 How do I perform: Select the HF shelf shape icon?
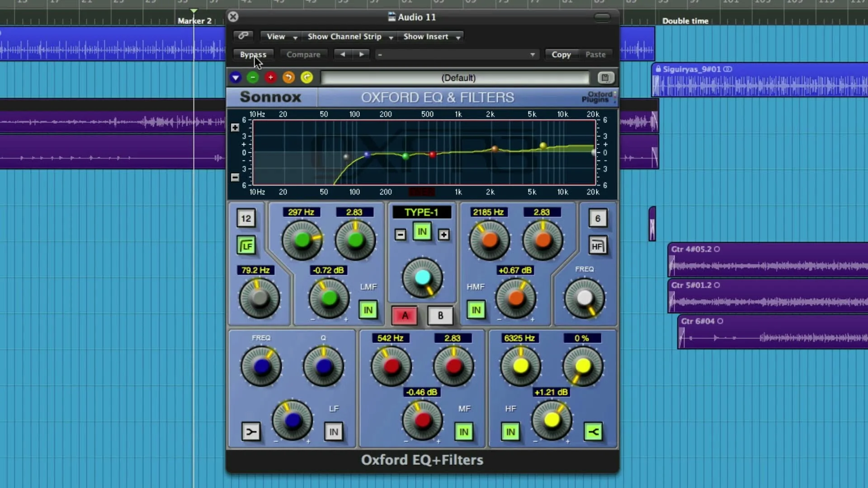(x=593, y=432)
